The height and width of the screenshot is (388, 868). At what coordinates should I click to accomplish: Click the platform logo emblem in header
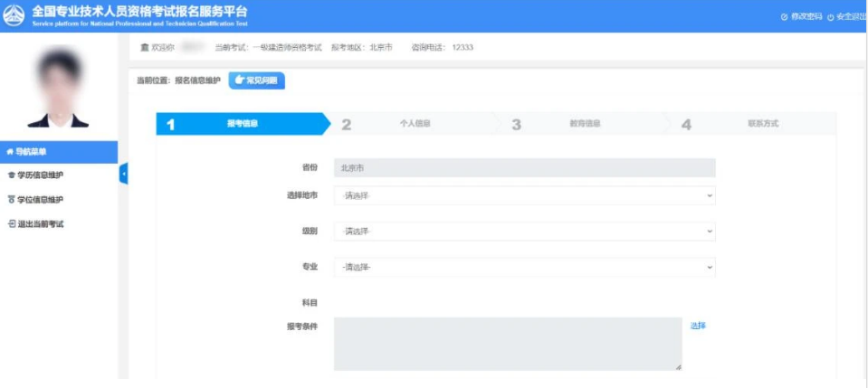tap(14, 15)
